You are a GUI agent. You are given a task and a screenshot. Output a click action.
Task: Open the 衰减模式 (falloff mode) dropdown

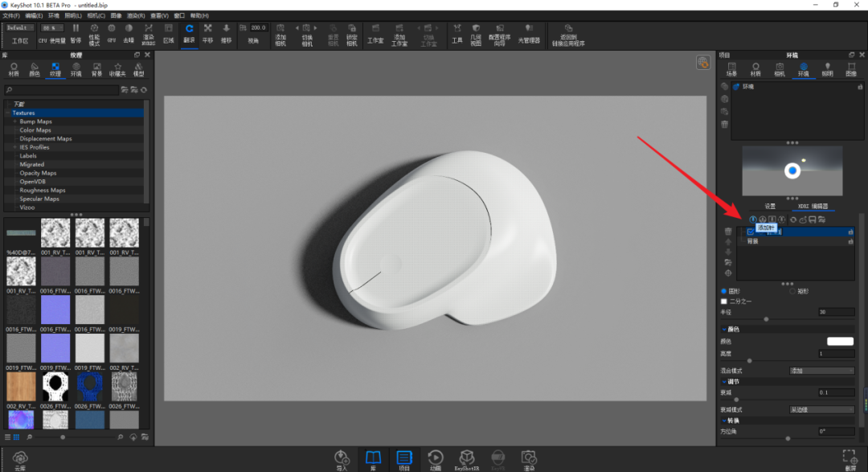(x=821, y=409)
